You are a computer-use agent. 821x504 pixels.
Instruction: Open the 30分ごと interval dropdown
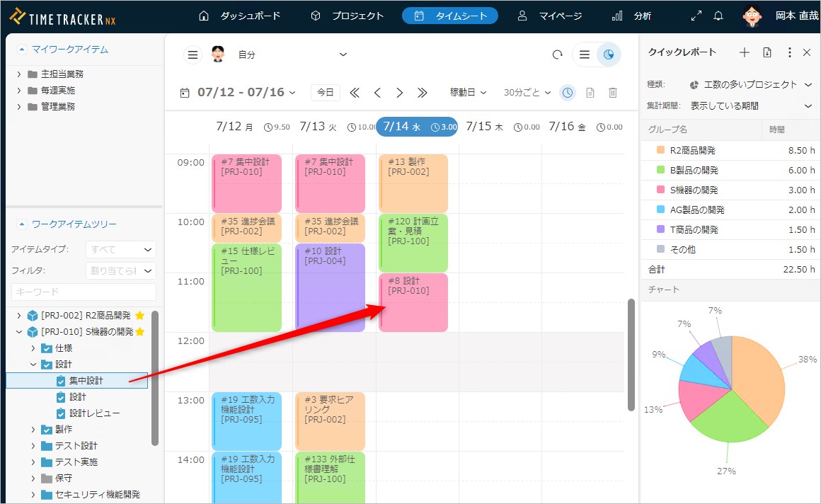click(527, 93)
